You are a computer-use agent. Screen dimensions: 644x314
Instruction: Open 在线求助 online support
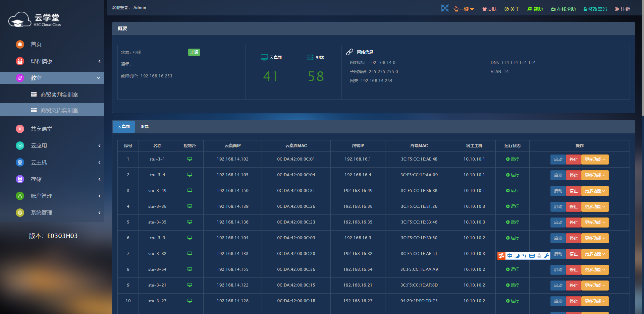563,9
